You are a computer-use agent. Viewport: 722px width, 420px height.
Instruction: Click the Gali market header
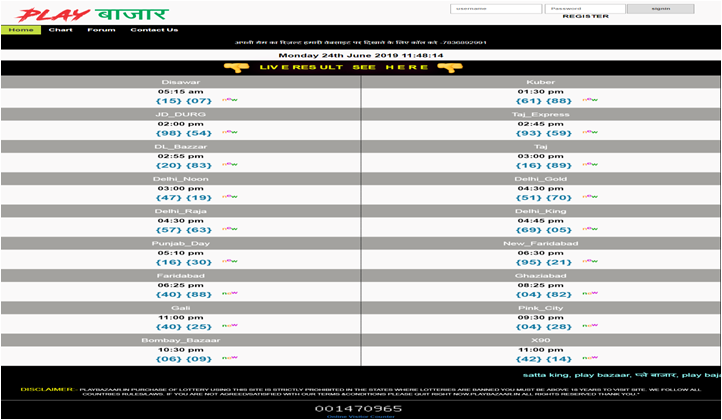point(181,308)
